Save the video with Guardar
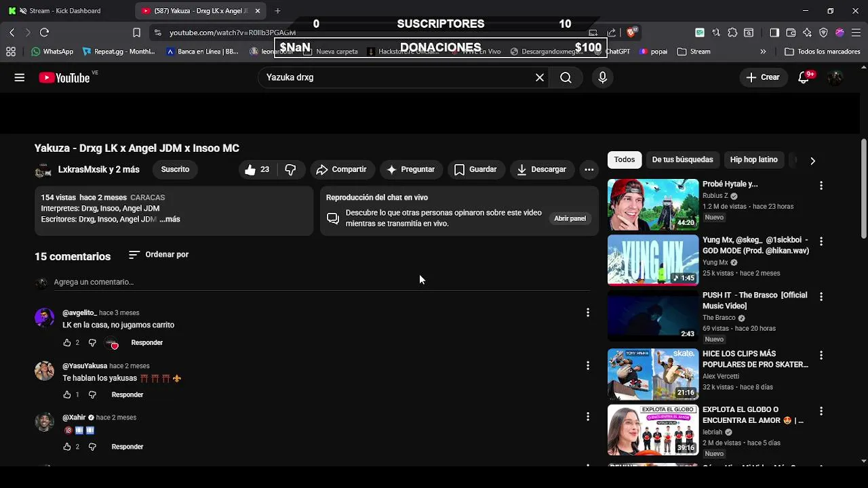868x488 pixels. pos(475,169)
